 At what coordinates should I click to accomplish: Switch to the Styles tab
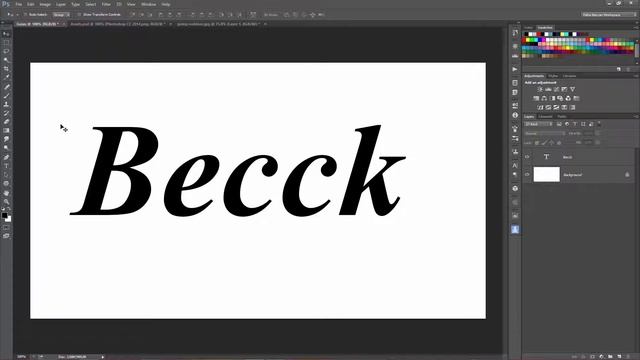553,76
